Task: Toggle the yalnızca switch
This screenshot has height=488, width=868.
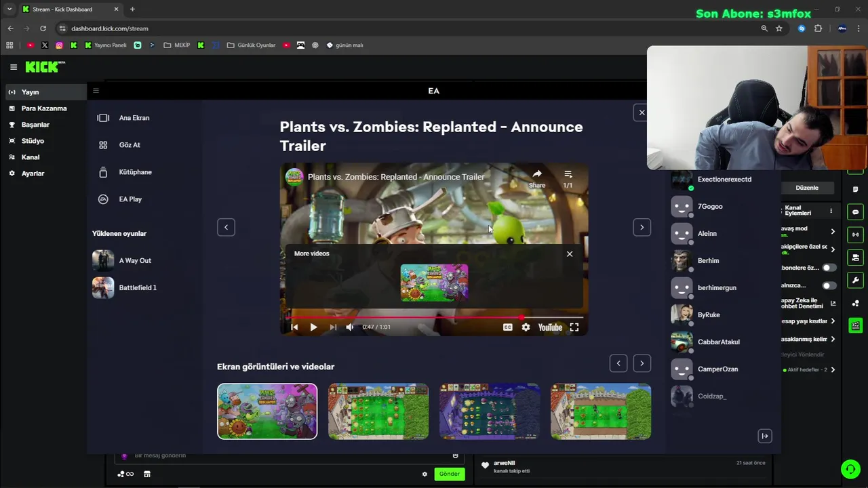Action: click(828, 285)
